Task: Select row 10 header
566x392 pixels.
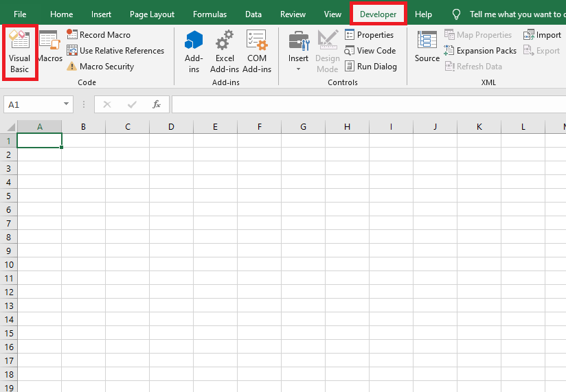Action: click(x=8, y=264)
